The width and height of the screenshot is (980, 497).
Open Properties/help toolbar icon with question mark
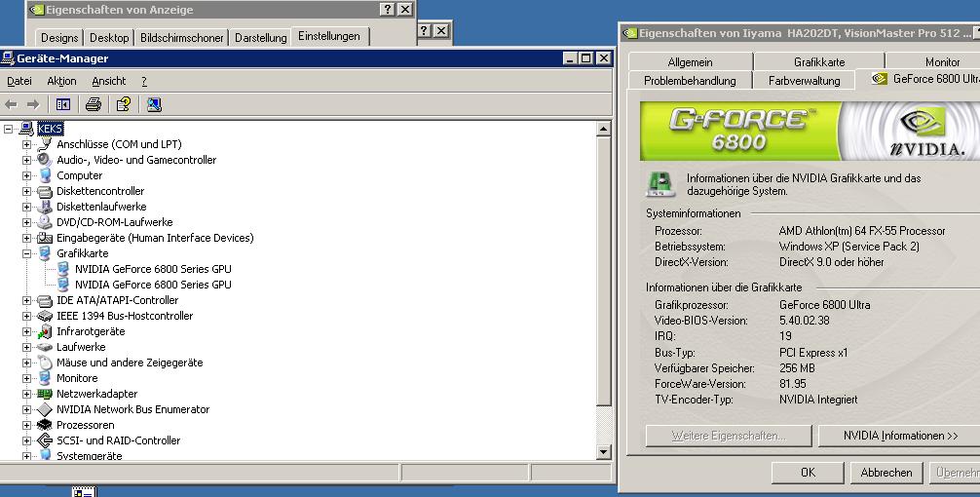pyautogui.click(x=124, y=104)
